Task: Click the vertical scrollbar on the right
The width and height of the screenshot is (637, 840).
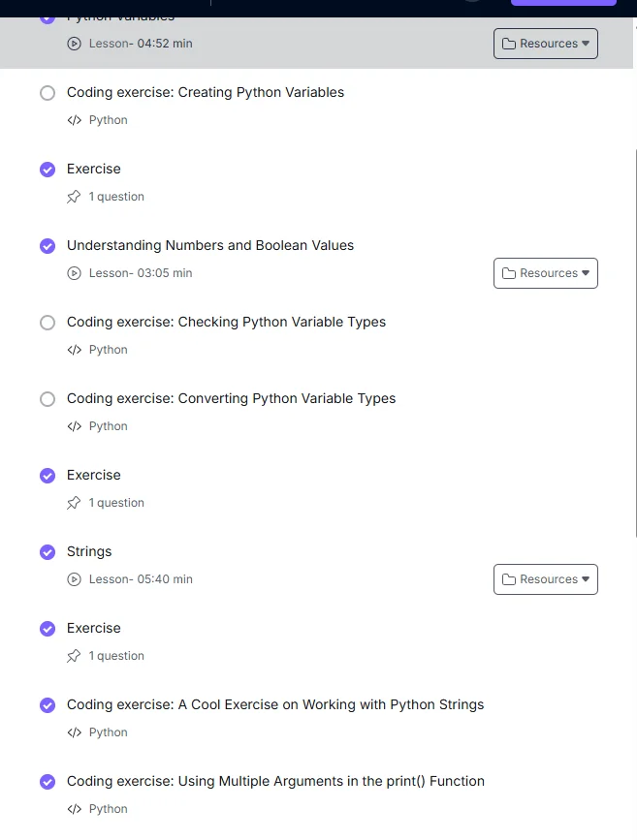Action: pyautogui.click(x=634, y=339)
